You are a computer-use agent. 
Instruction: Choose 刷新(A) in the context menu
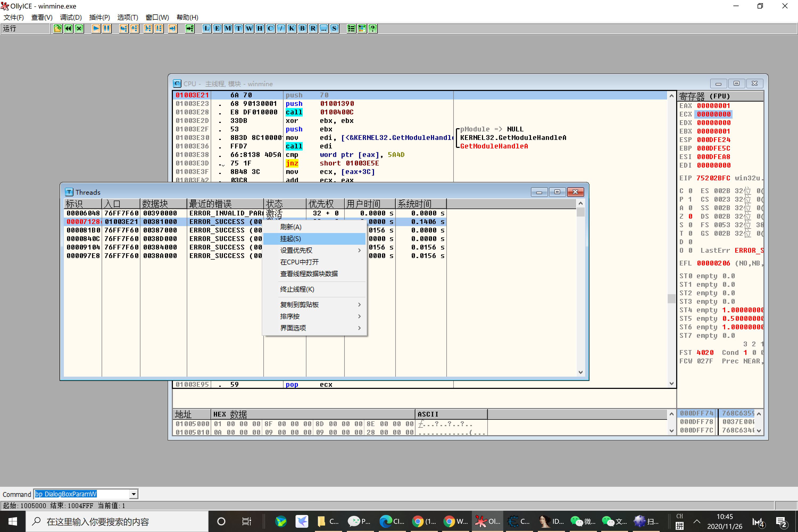coord(314,227)
